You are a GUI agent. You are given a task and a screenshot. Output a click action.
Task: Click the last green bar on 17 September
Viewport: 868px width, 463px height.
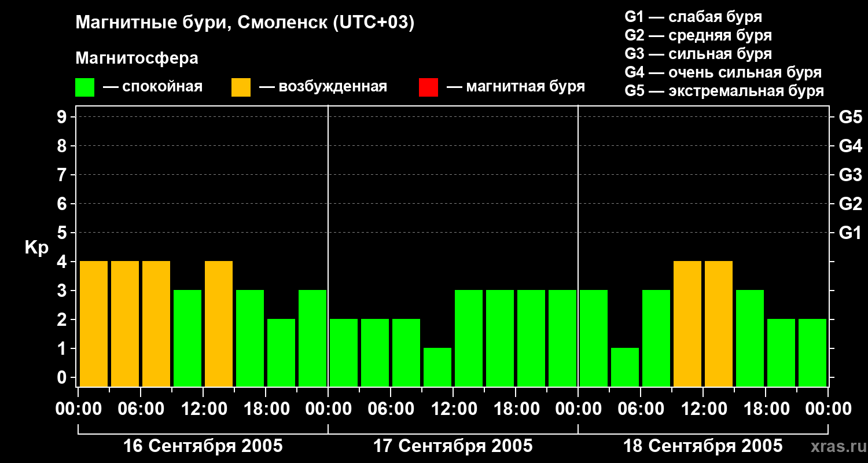click(x=562, y=338)
